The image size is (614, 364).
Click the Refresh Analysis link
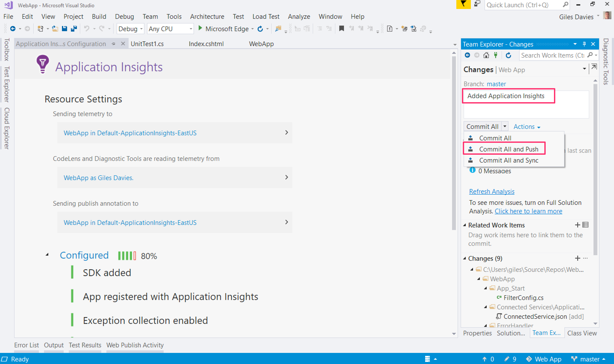492,191
